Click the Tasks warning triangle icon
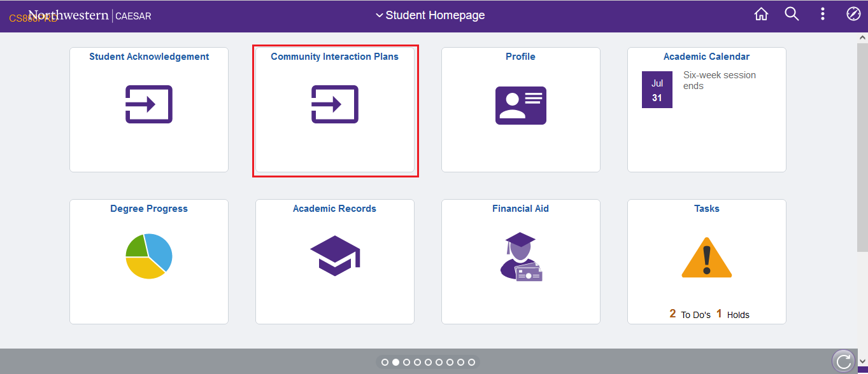Screen dimensions: 868x374 tap(706, 258)
